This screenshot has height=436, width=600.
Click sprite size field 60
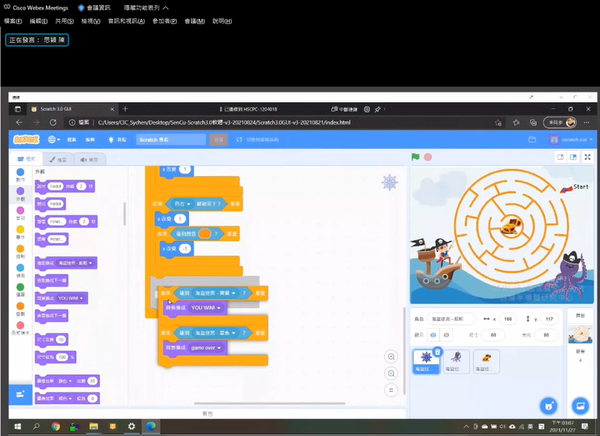[493, 335]
